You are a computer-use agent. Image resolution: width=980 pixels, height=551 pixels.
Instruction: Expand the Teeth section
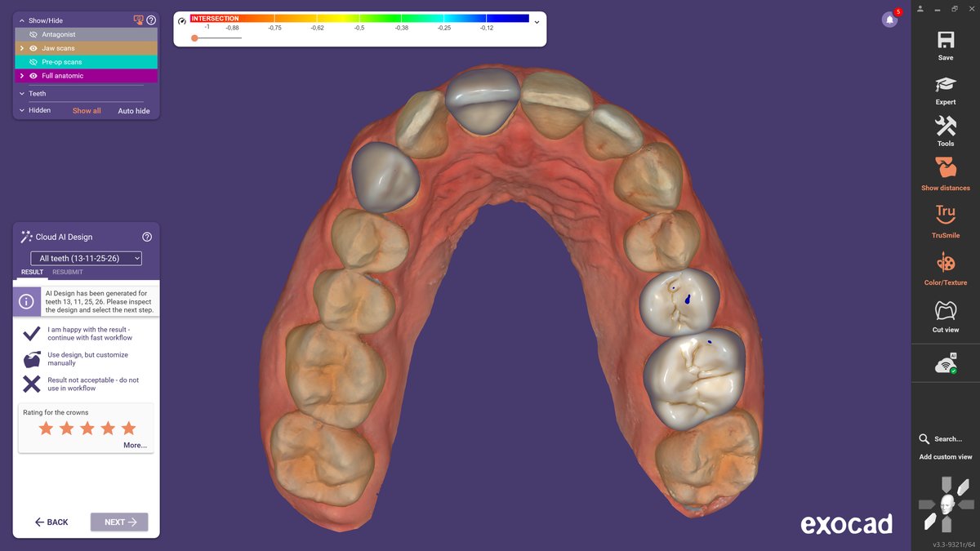point(21,94)
